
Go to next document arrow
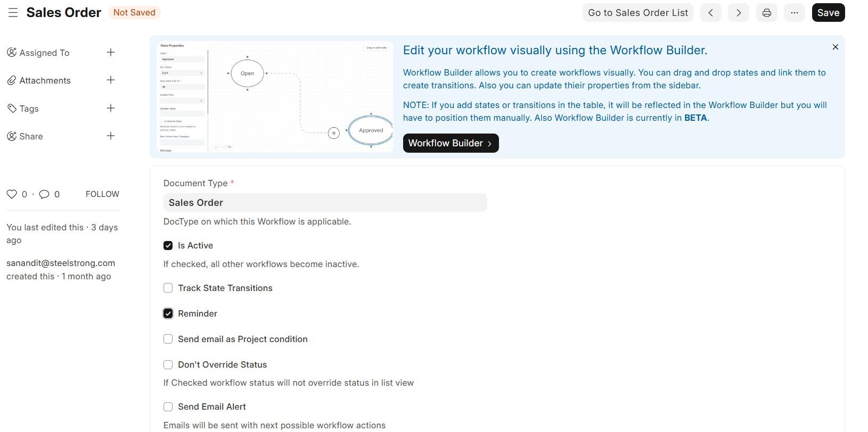738,13
